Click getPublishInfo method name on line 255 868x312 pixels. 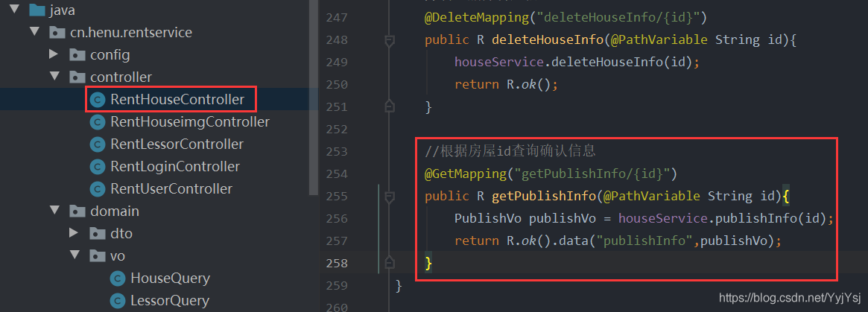coord(544,197)
